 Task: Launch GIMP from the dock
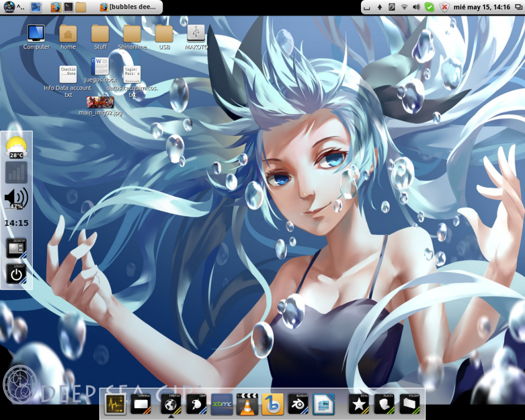(196, 404)
